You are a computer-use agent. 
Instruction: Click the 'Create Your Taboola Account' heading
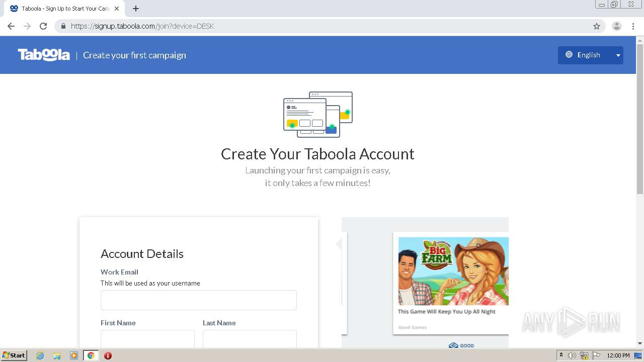click(317, 154)
